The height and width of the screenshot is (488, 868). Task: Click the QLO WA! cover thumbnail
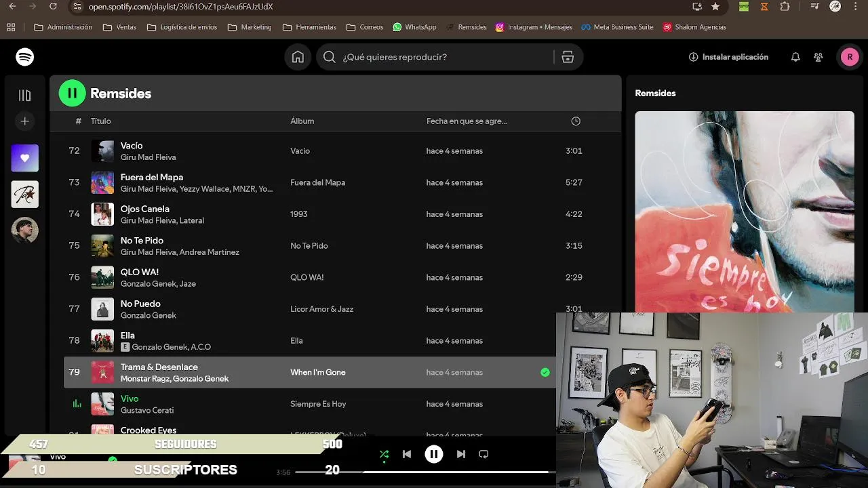[102, 277]
